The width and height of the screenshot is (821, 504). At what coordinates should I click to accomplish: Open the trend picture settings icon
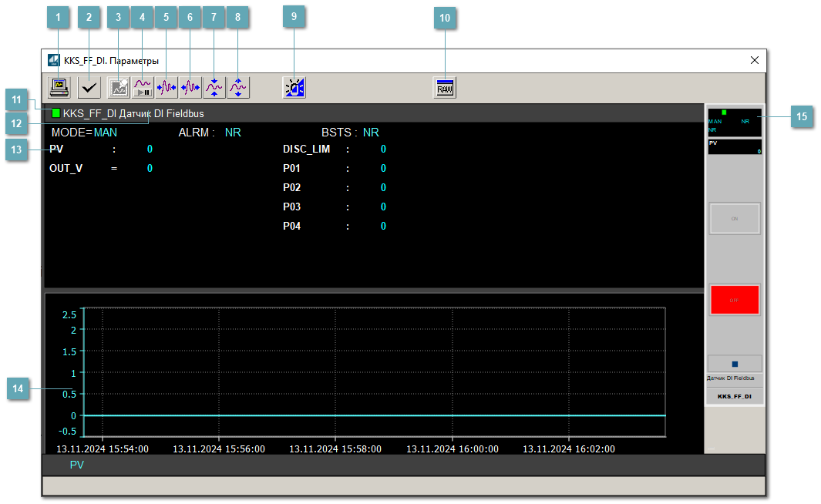tap(119, 88)
